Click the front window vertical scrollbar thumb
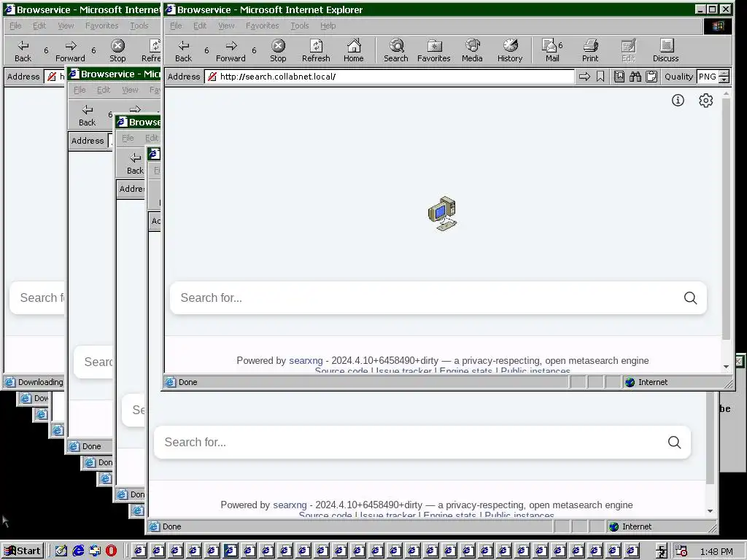The width and height of the screenshot is (747, 560). [x=726, y=219]
